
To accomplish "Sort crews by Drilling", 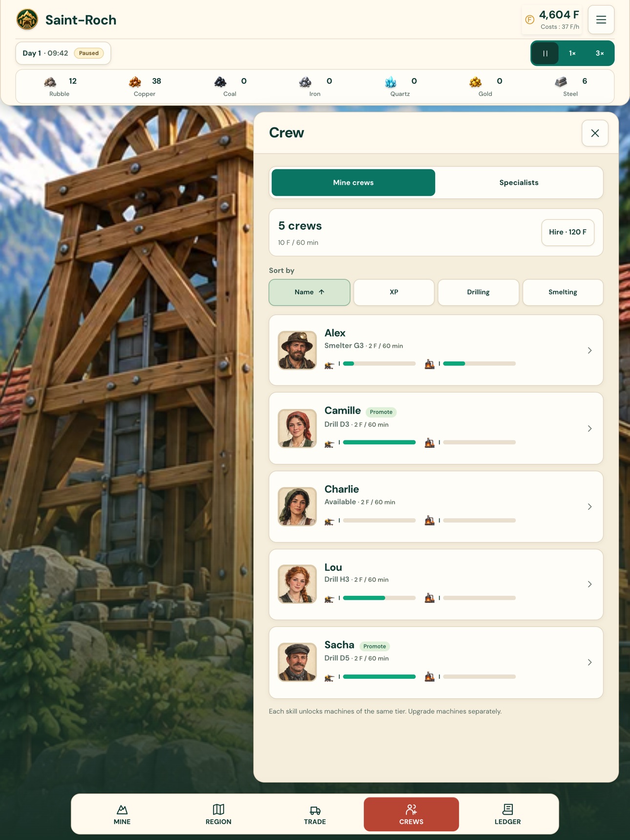I will [478, 292].
